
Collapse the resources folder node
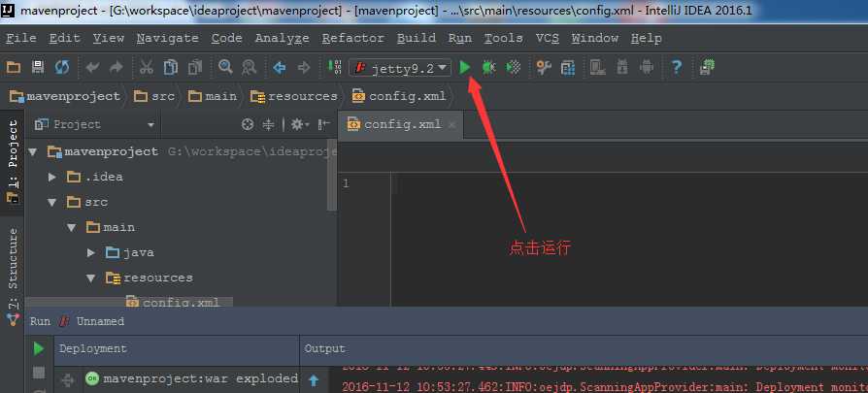click(91, 278)
